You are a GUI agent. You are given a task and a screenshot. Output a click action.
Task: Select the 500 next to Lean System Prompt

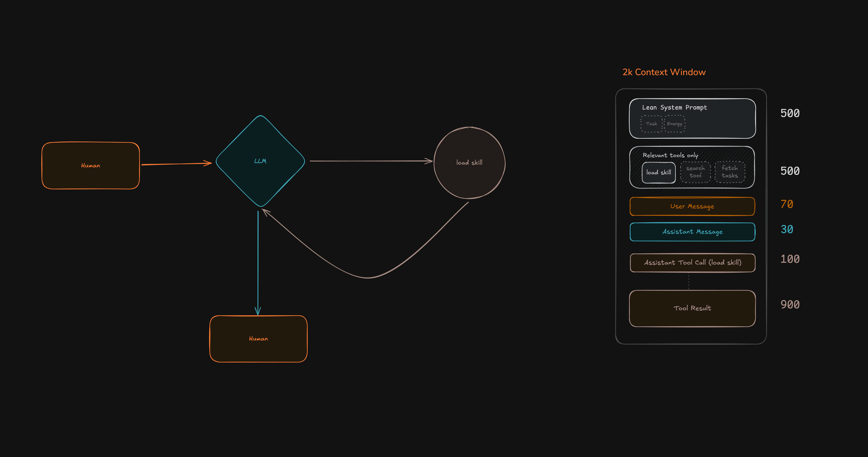(x=790, y=113)
